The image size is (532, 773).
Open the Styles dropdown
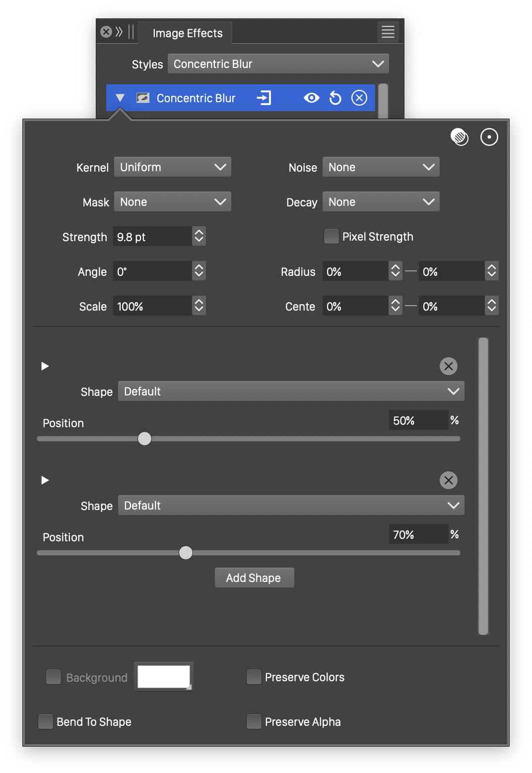point(278,64)
